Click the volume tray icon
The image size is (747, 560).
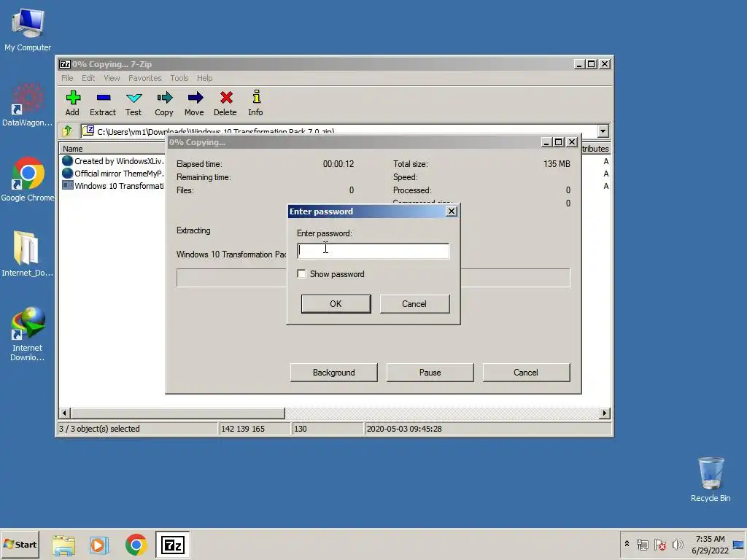point(677,544)
